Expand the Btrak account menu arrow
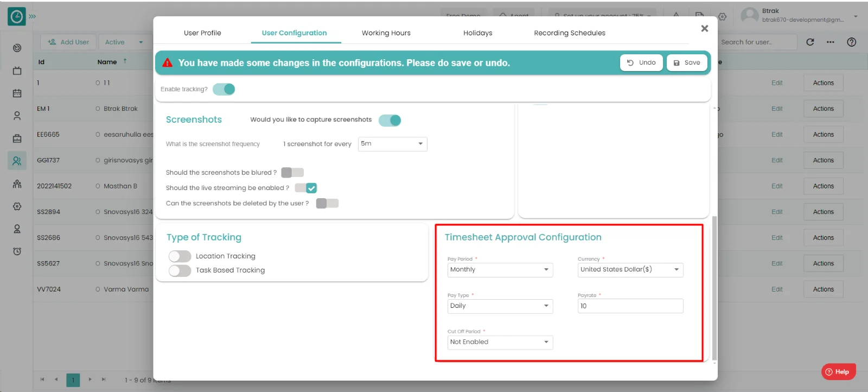The image size is (868, 392). 856,16
